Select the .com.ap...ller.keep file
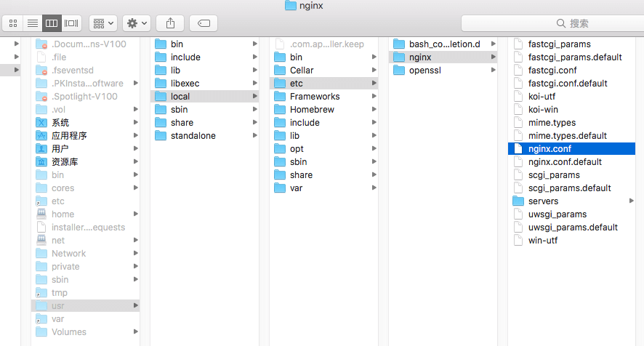 tap(323, 44)
